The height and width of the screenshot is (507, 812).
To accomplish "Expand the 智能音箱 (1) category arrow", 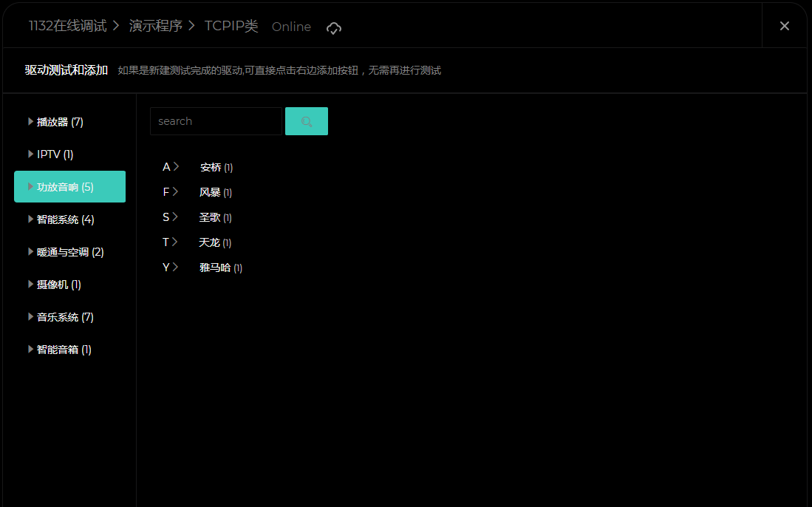I will (x=30, y=349).
